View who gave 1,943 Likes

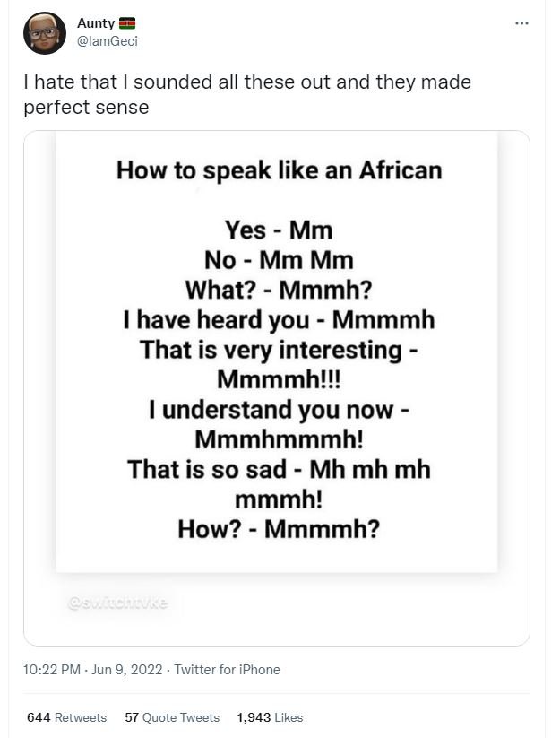click(269, 717)
